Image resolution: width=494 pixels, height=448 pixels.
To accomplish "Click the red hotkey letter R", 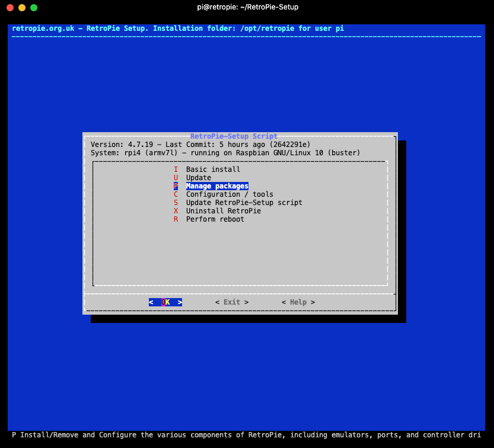I will [176, 219].
